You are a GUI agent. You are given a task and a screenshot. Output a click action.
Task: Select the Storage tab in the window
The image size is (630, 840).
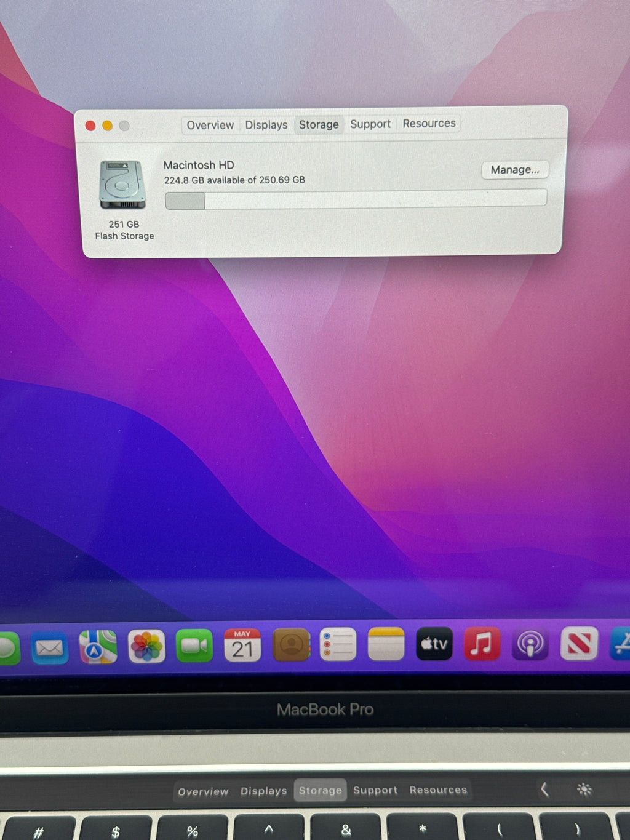click(319, 124)
